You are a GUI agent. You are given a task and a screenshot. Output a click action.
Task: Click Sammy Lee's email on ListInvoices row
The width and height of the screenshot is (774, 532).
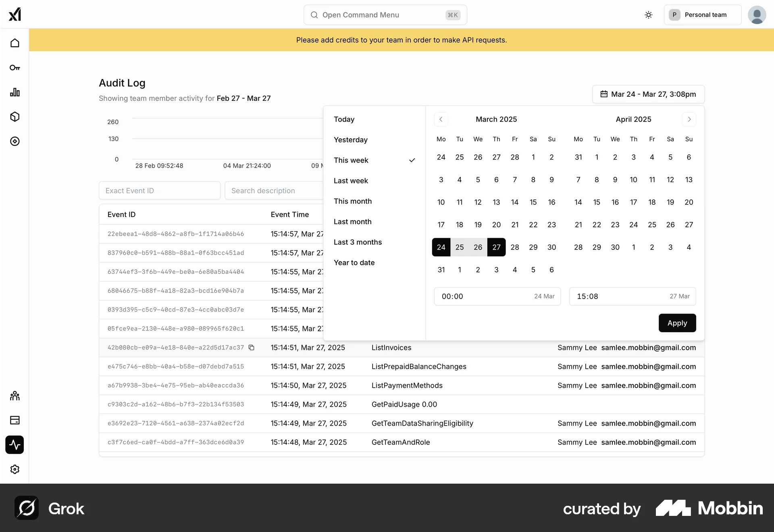(x=649, y=347)
